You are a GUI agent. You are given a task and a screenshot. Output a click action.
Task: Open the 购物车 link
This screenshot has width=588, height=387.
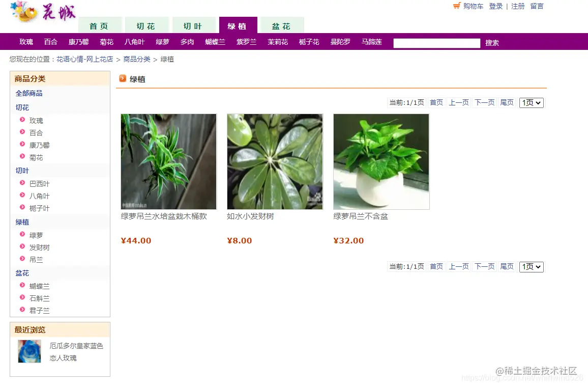click(x=473, y=7)
